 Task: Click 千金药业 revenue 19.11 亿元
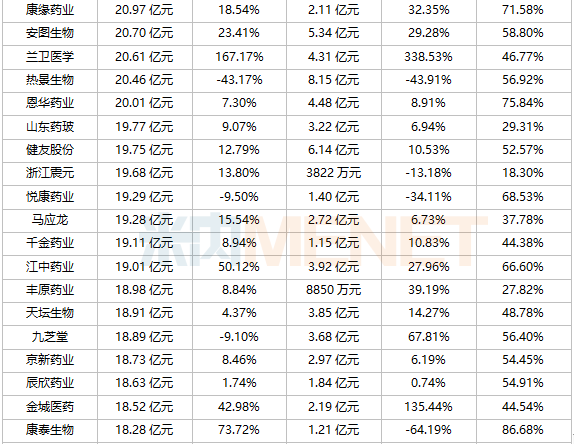point(144,243)
